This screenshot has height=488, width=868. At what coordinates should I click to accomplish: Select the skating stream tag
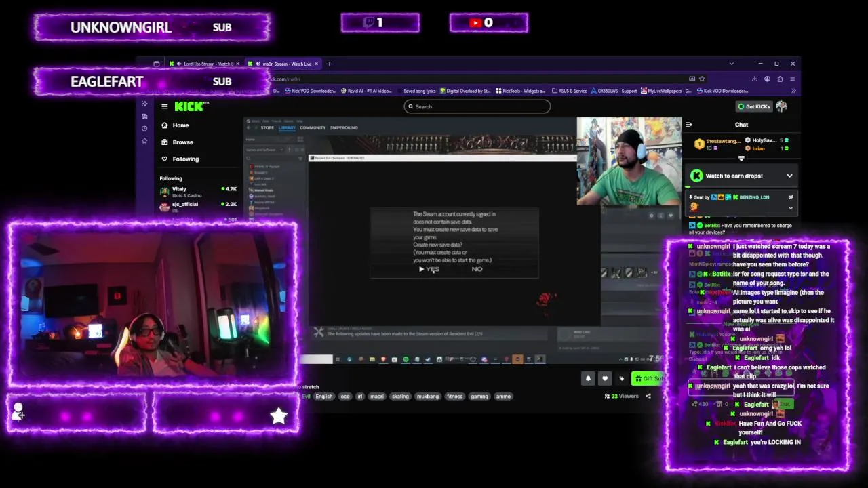point(400,396)
